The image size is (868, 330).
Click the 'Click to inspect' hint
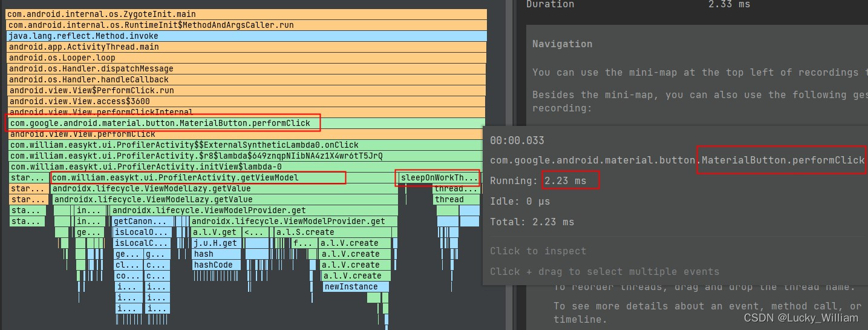pyautogui.click(x=538, y=251)
